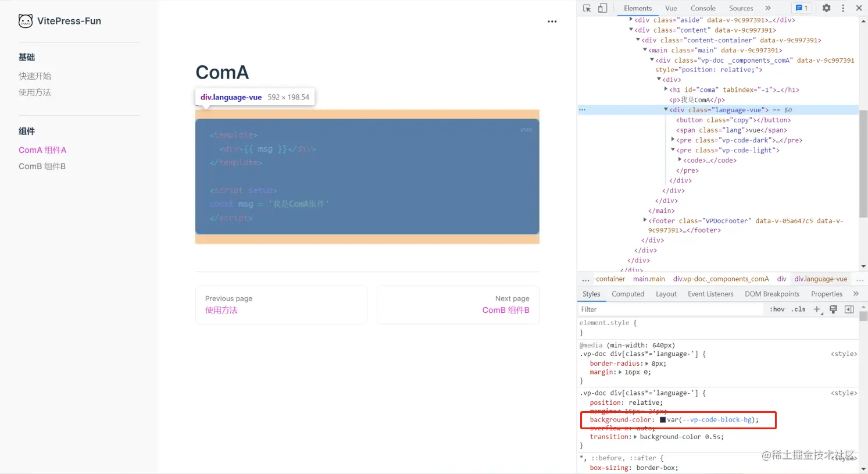The height and width of the screenshot is (474, 868).
Task: Collapse the div class content node
Action: point(631,30)
